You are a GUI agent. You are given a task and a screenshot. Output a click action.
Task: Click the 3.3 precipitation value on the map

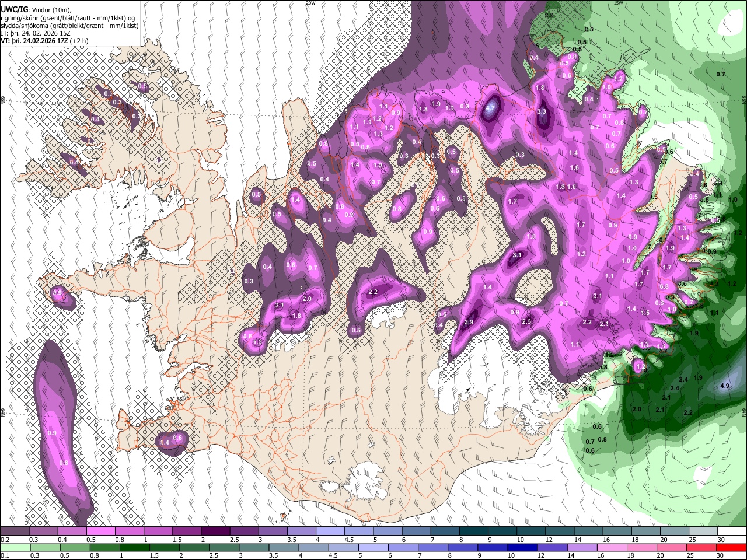542,111
